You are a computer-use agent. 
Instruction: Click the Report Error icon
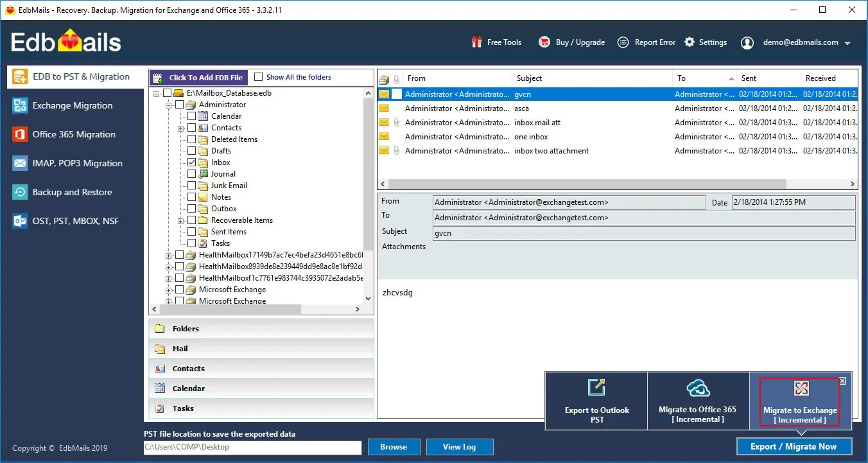[623, 42]
